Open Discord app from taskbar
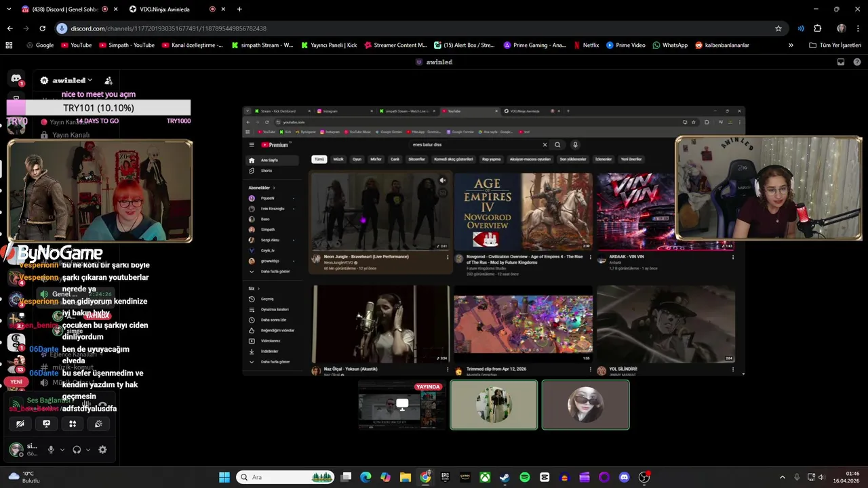The image size is (868, 488). pyautogui.click(x=624, y=477)
